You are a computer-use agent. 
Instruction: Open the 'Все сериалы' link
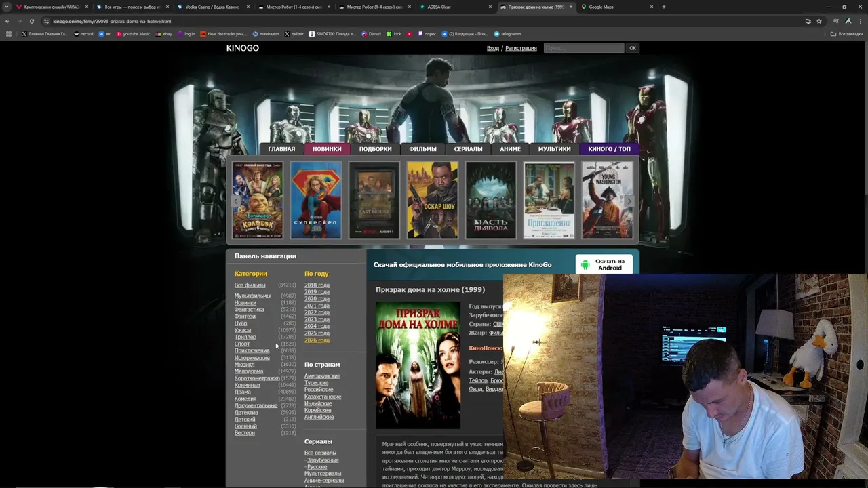pos(320,453)
